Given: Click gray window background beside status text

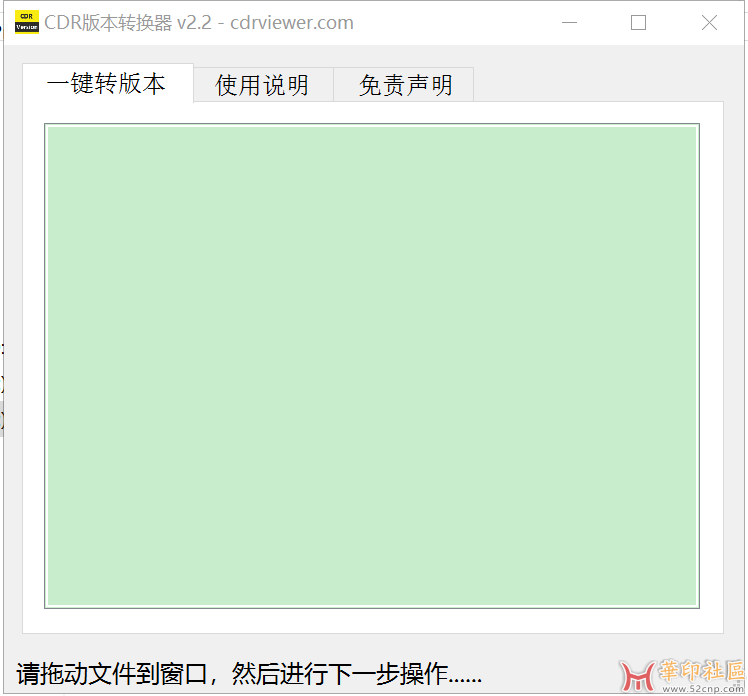Looking at the screenshot, I should coord(550,660).
